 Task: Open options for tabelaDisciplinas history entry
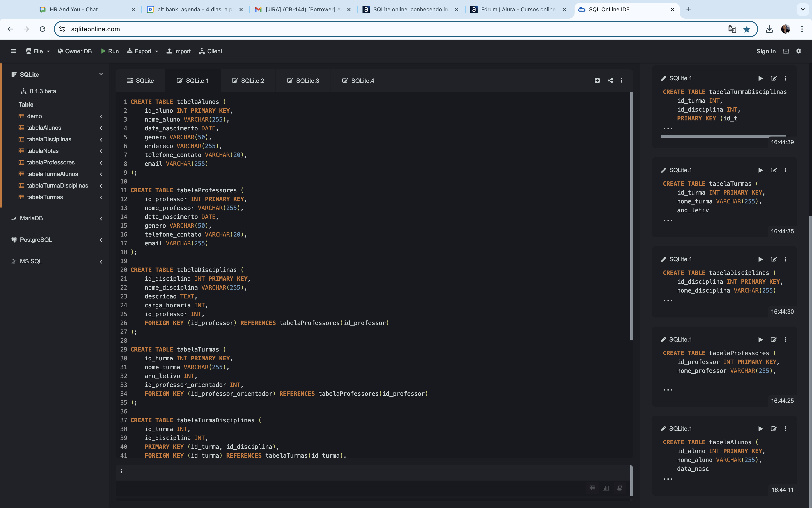tap(785, 259)
